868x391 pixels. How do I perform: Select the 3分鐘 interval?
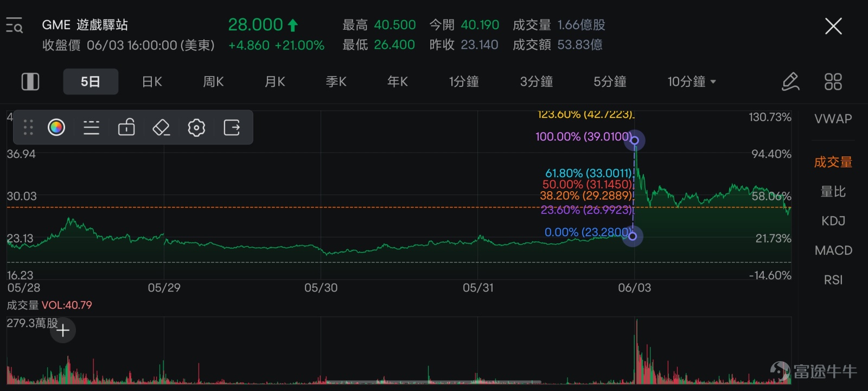pyautogui.click(x=537, y=82)
